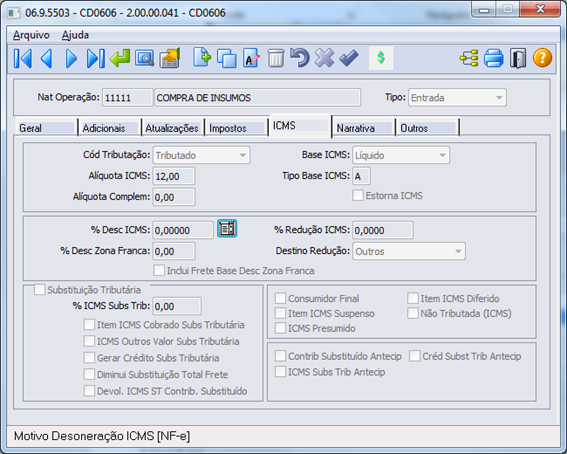Click the % Desc ICMS field
The width and height of the screenshot is (567, 454).
(183, 230)
